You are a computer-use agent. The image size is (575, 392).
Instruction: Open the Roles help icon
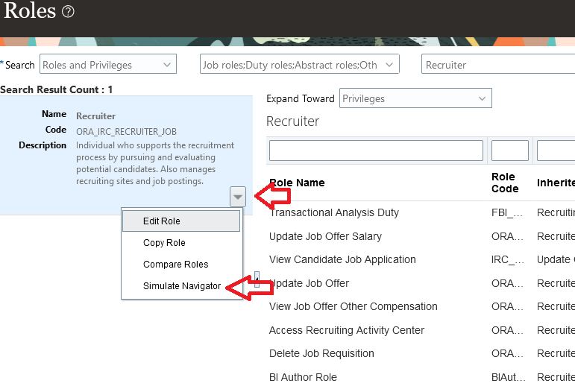coord(68,11)
